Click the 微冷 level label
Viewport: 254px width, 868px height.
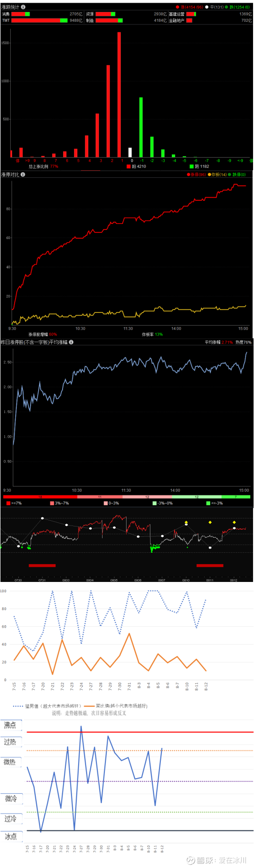[x=11, y=798]
